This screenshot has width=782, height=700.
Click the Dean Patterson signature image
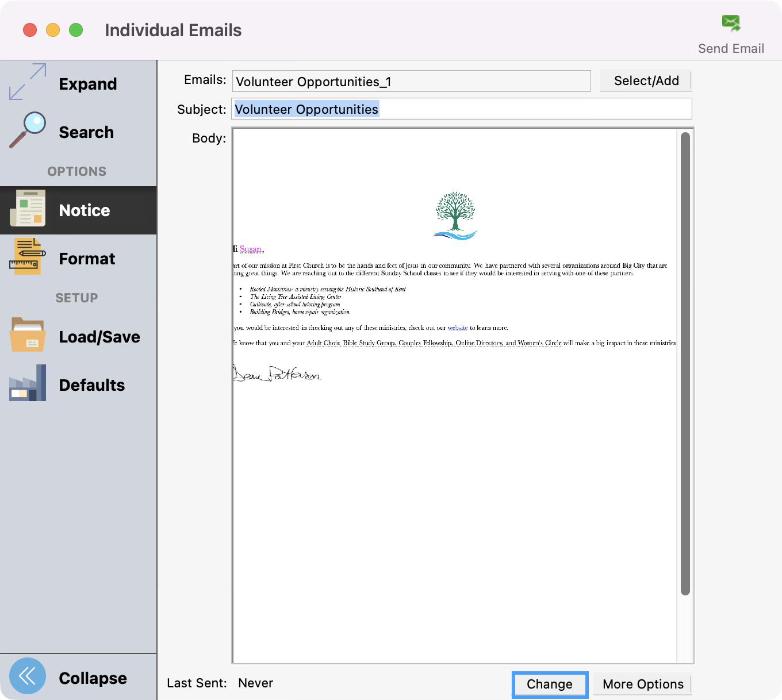pos(277,374)
